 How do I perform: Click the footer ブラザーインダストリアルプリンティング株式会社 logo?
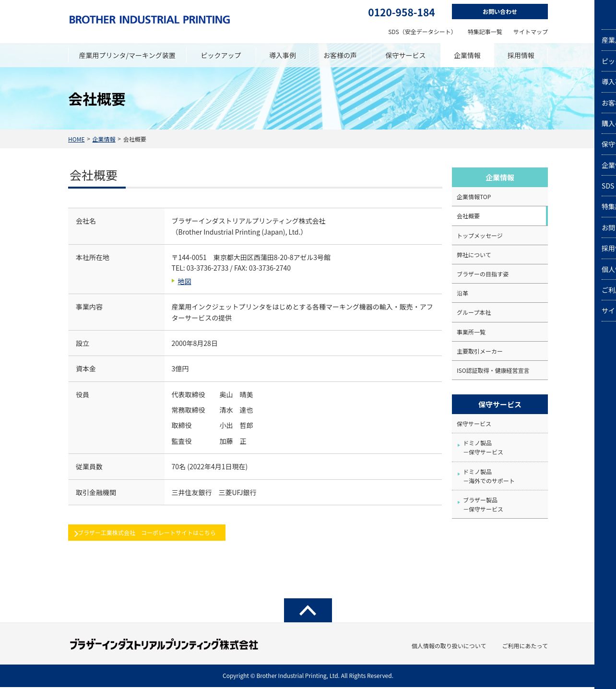coord(164,644)
